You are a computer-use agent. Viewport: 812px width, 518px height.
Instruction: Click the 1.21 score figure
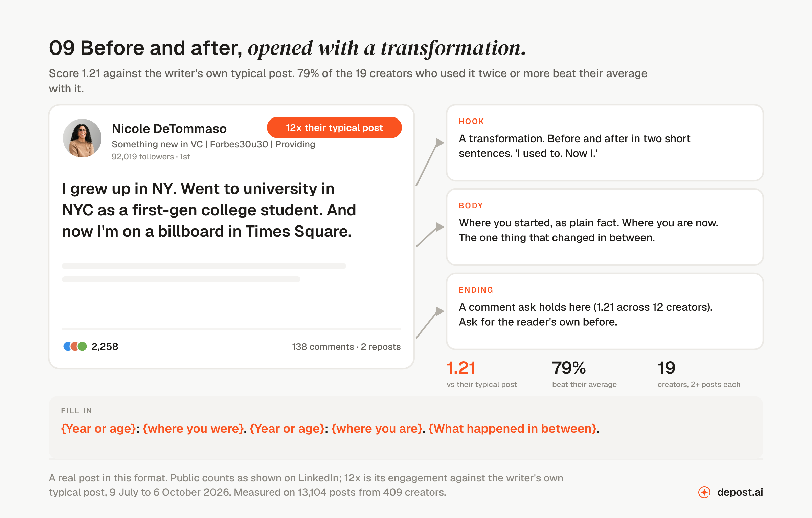click(461, 368)
